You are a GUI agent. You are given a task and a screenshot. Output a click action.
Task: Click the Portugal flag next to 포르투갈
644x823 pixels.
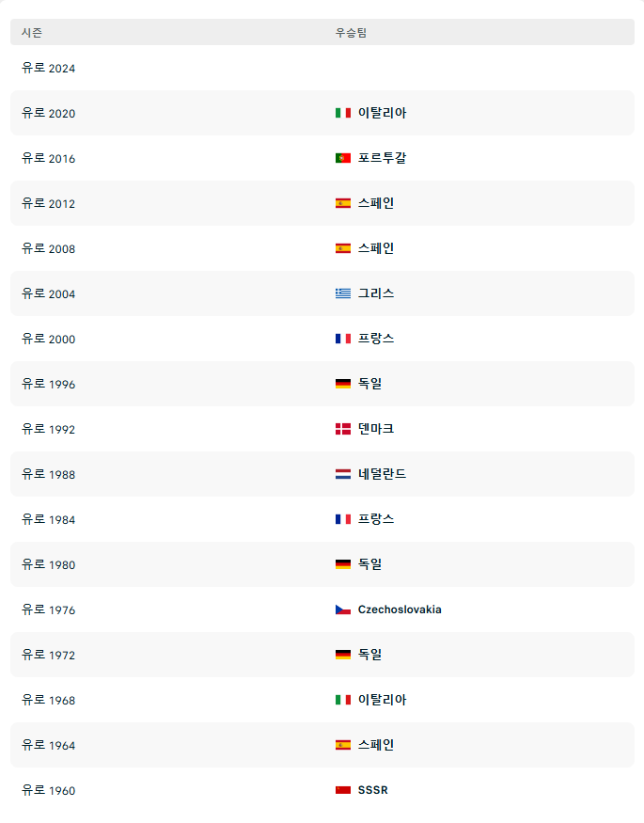coord(343,158)
